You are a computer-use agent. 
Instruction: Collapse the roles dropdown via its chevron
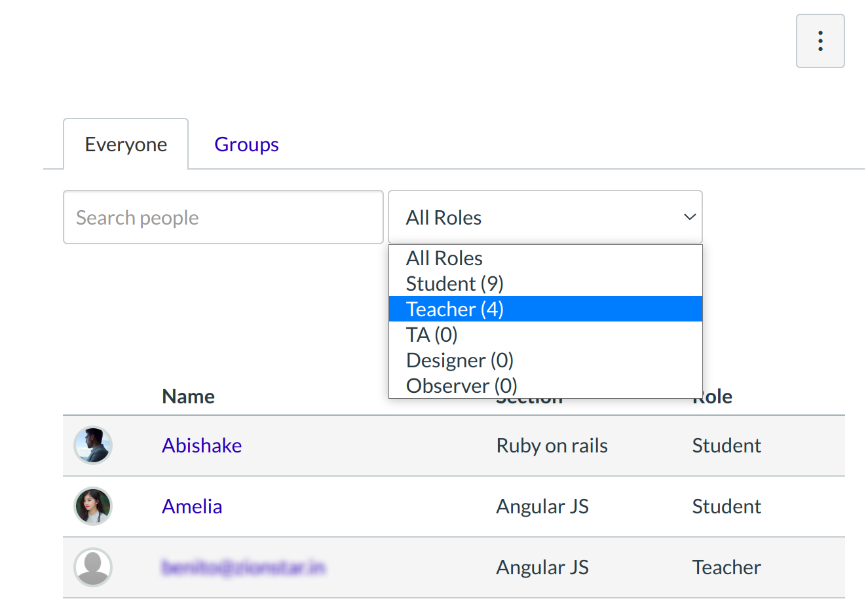689,217
